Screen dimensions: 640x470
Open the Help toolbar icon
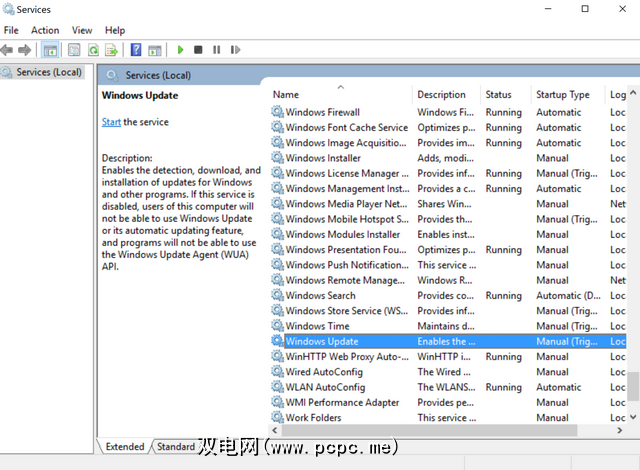coord(136,50)
